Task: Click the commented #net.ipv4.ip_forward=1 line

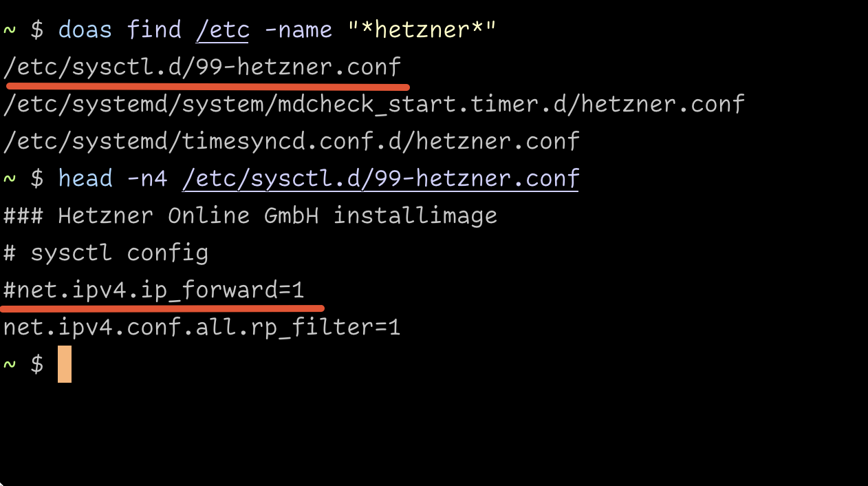Action: [x=153, y=290]
